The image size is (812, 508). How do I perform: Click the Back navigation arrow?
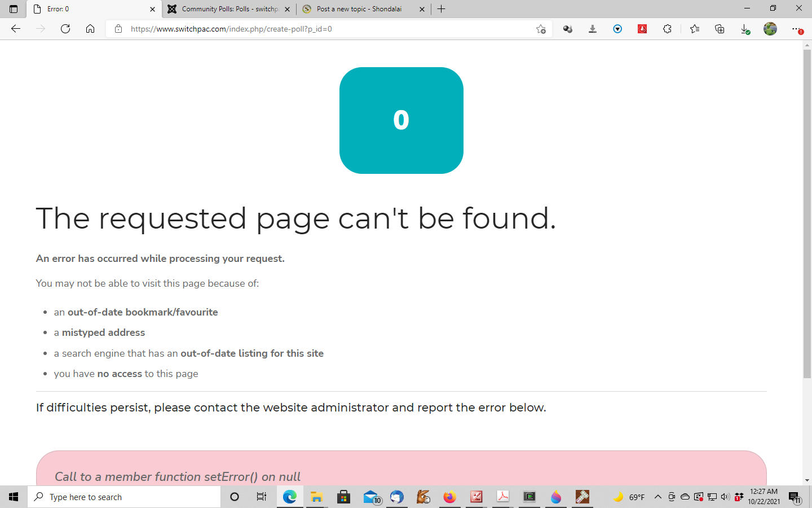point(16,29)
